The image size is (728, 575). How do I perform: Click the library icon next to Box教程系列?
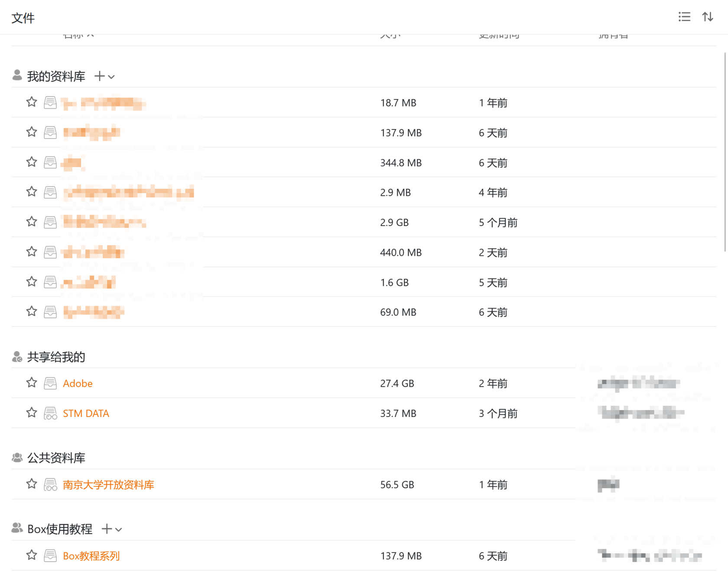click(50, 556)
